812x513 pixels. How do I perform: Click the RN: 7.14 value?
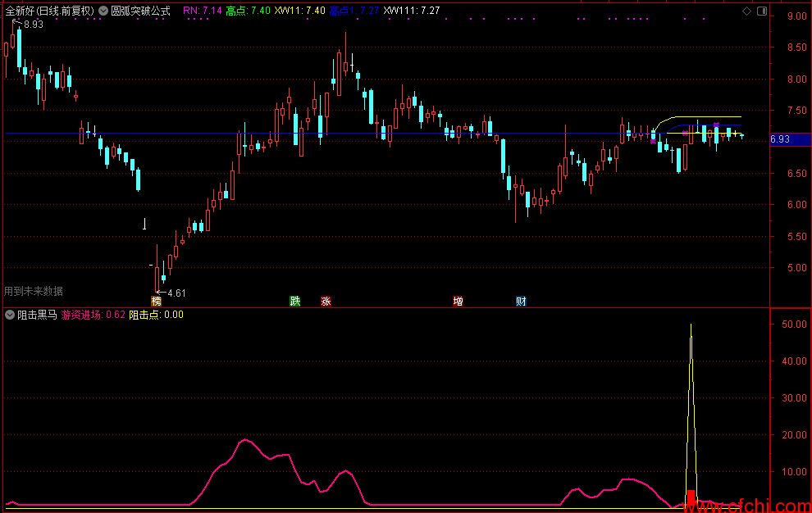tap(203, 11)
